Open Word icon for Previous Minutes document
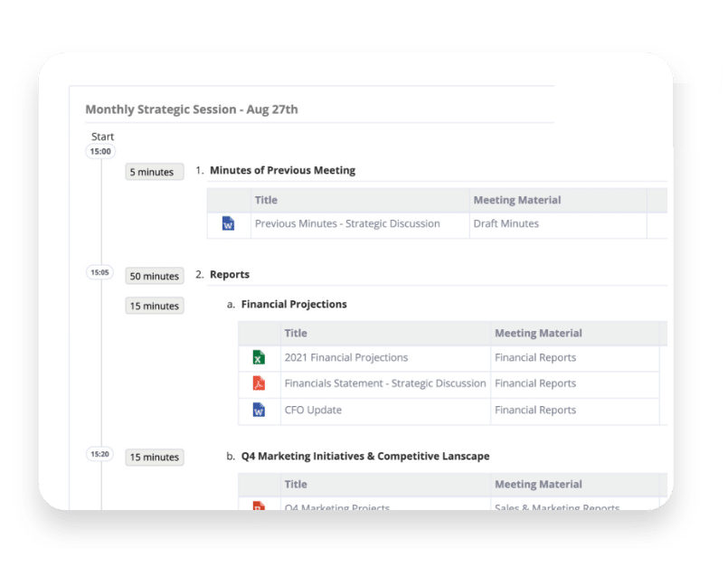The width and height of the screenshot is (728, 567). pos(228,223)
